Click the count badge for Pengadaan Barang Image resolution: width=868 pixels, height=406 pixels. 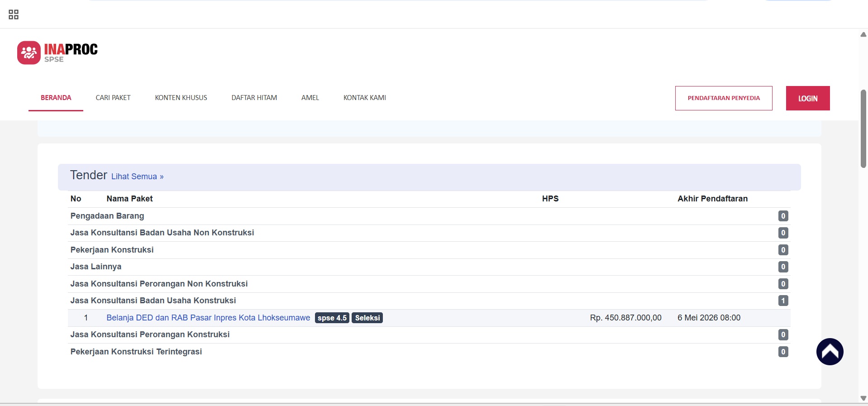pos(783,216)
